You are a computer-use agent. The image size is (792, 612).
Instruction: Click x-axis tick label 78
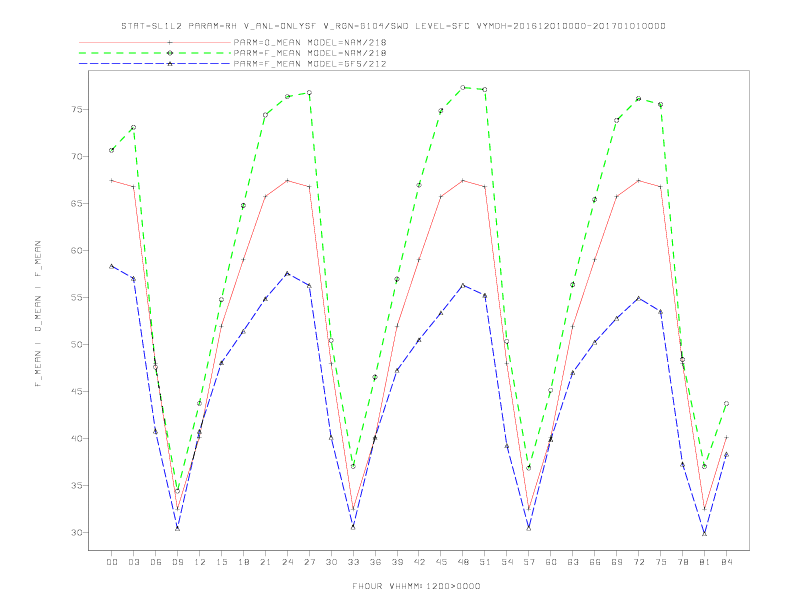682,562
